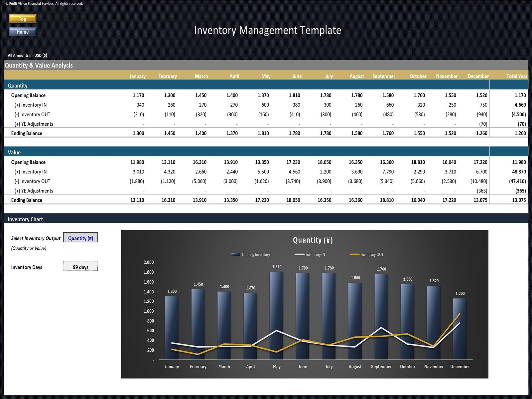Expand the Value section header
This screenshot has width=532, height=399.
[x=14, y=152]
